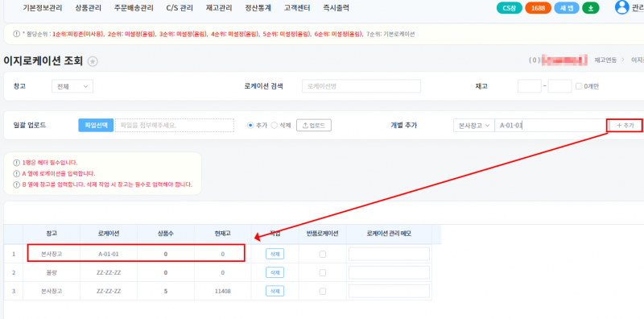Click the blue 새 탭 button

point(567,8)
